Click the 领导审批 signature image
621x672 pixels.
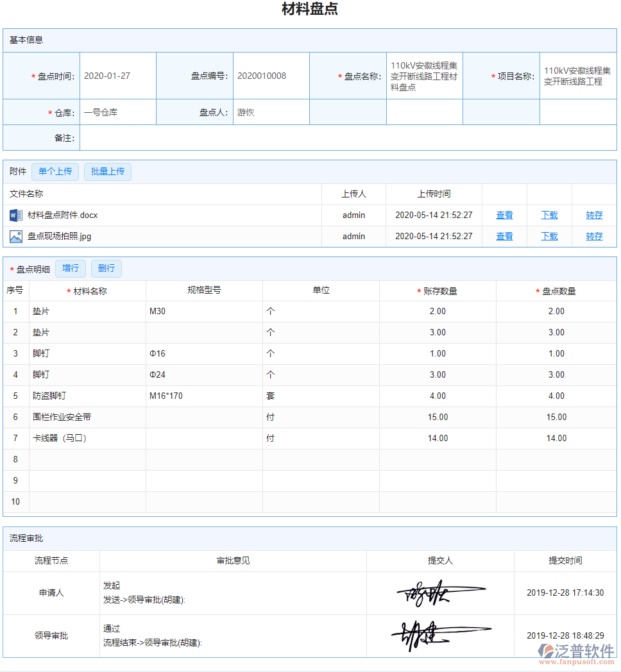coord(440,635)
